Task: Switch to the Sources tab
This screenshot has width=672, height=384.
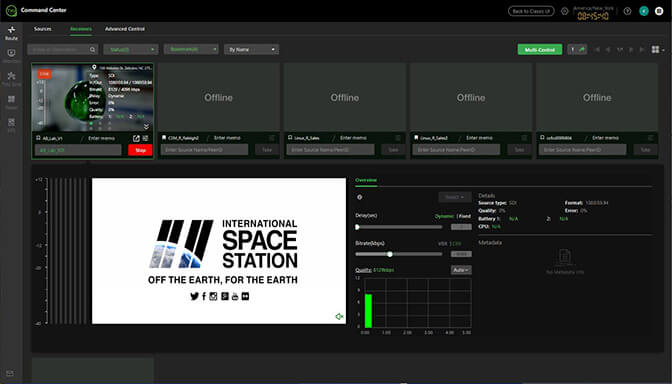Action: tap(42, 29)
